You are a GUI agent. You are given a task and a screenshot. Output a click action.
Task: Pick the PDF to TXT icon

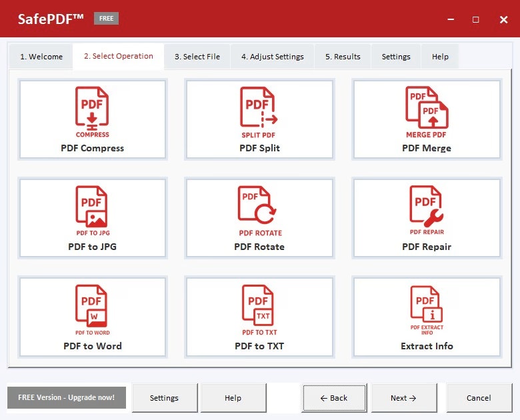point(259,310)
